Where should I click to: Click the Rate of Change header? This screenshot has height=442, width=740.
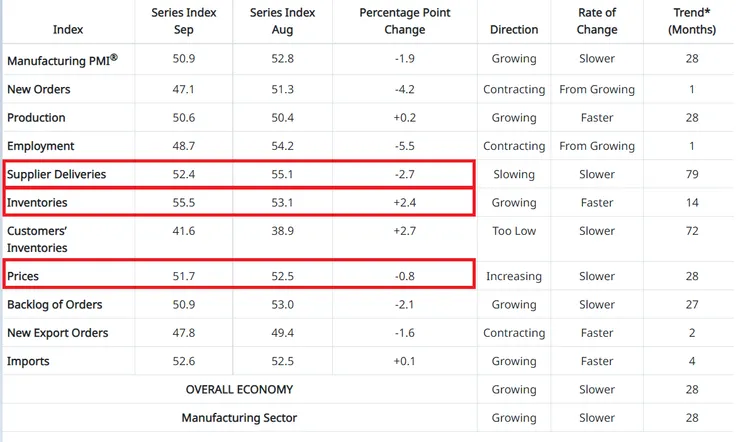597,21
